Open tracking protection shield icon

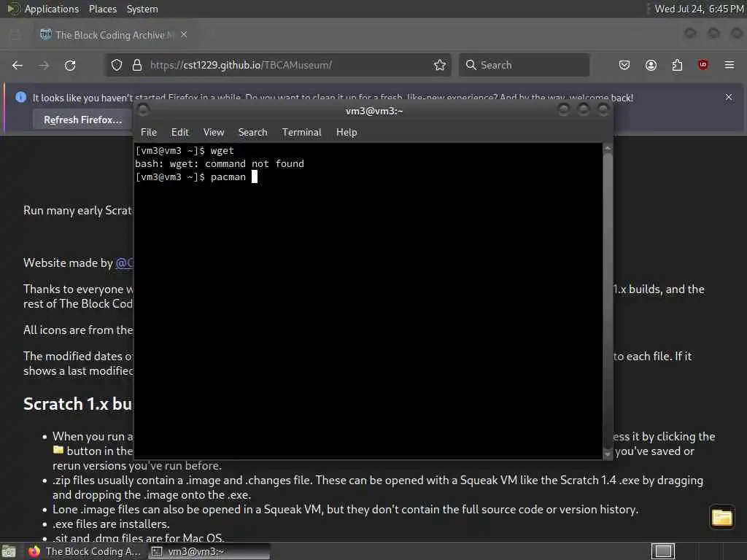[x=117, y=65]
